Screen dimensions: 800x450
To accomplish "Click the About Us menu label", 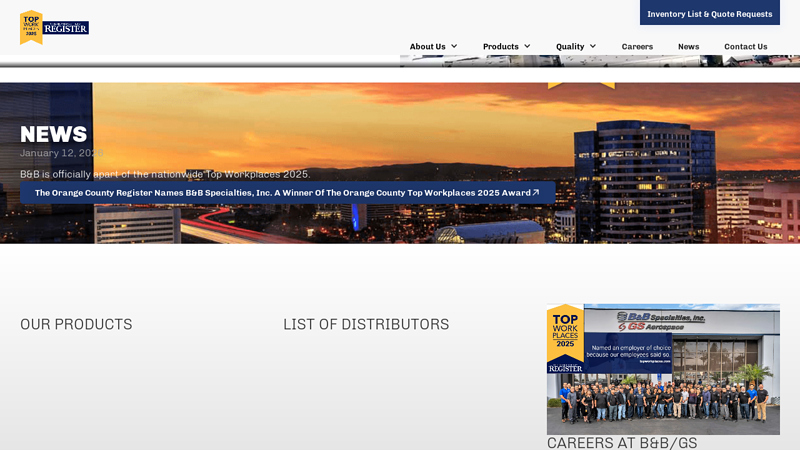I will tap(427, 46).
